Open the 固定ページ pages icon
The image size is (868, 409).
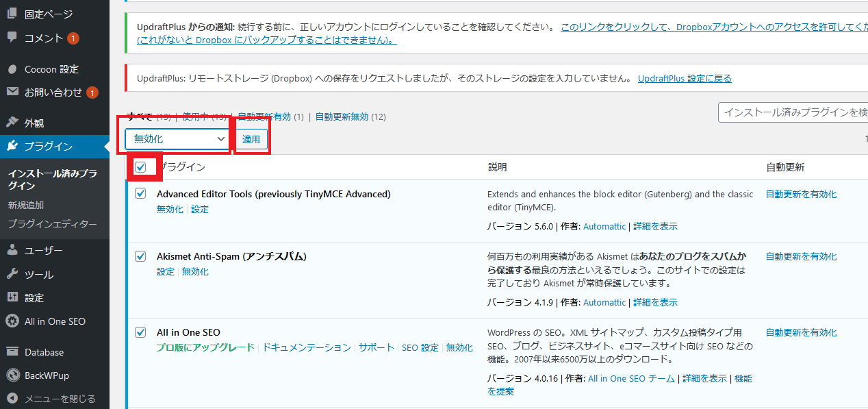12,14
